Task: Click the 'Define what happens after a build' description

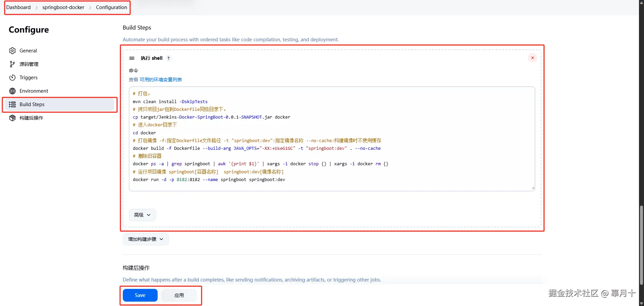Action: click(252, 280)
